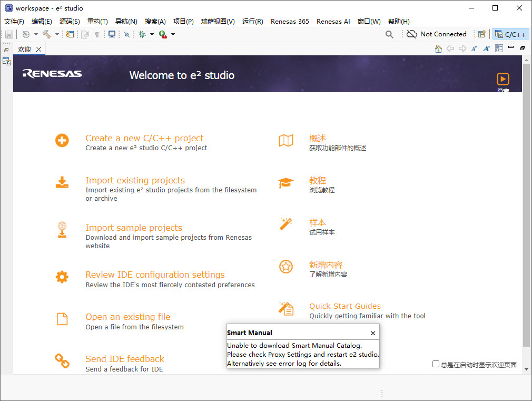Click the blue monitor terminal icon
532x401 pixels.
coord(112,34)
